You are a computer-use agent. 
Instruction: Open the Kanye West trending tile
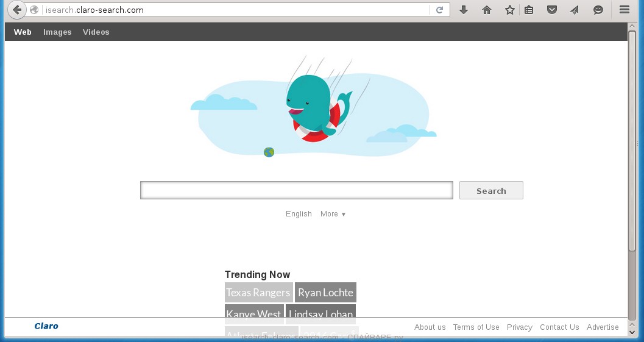coord(254,313)
